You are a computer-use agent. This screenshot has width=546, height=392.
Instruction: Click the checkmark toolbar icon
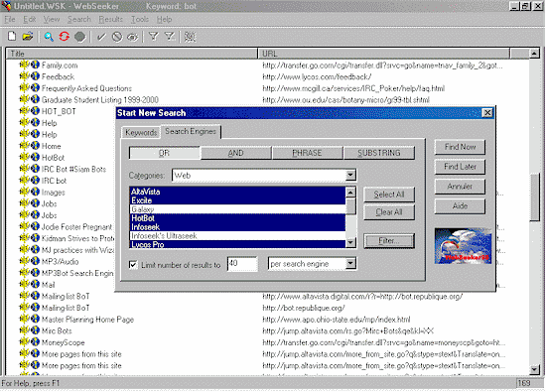pyautogui.click(x=101, y=37)
